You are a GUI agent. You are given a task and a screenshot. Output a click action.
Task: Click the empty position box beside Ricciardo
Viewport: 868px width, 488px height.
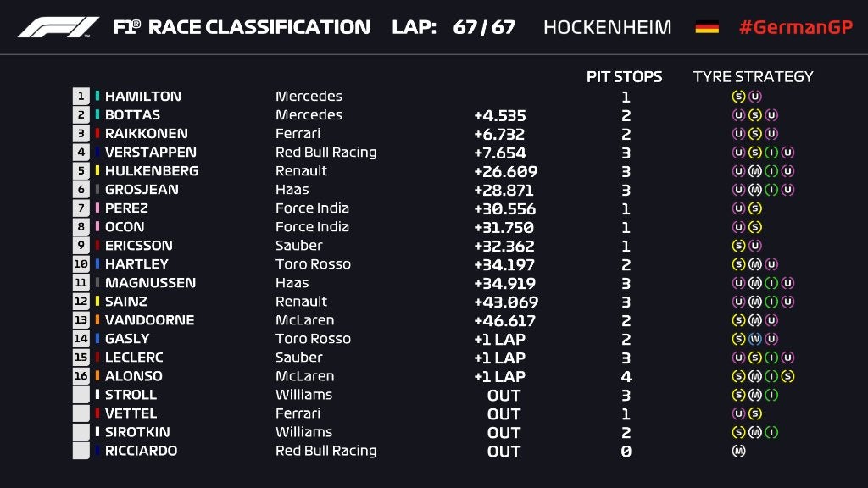(81, 451)
